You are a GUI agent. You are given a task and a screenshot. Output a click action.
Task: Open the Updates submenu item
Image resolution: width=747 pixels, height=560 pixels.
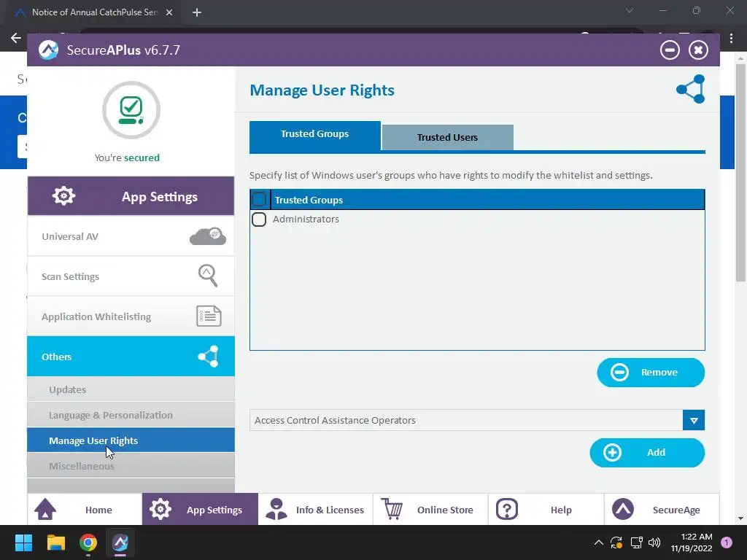[x=131, y=389]
